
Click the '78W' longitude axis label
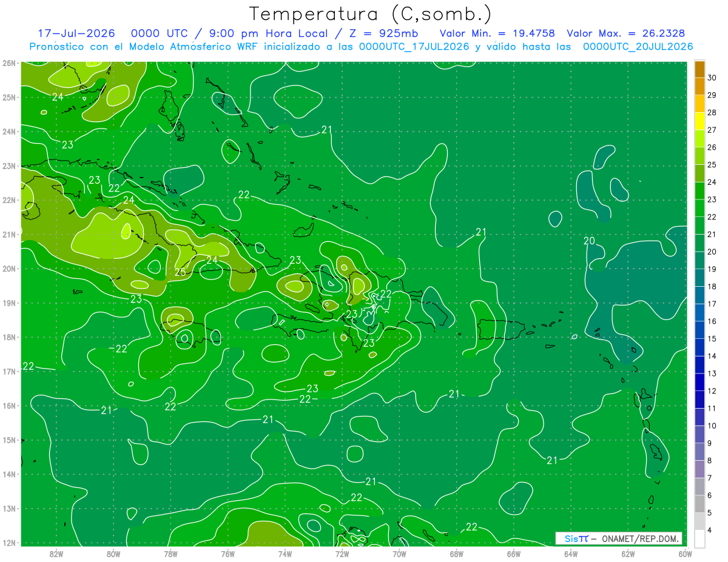[170, 554]
